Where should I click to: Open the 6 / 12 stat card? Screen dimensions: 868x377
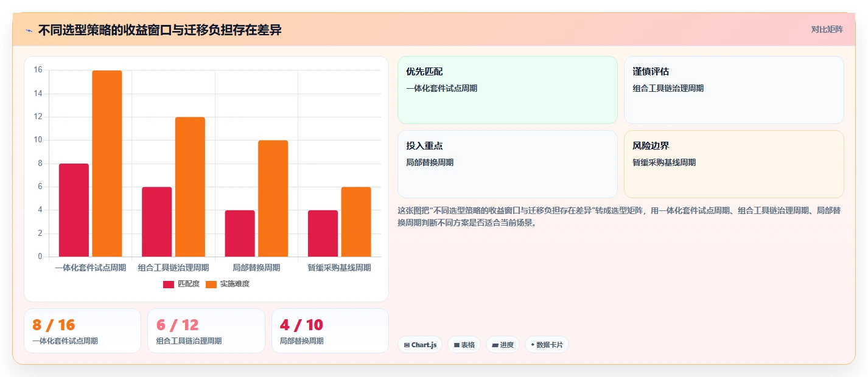click(206, 331)
